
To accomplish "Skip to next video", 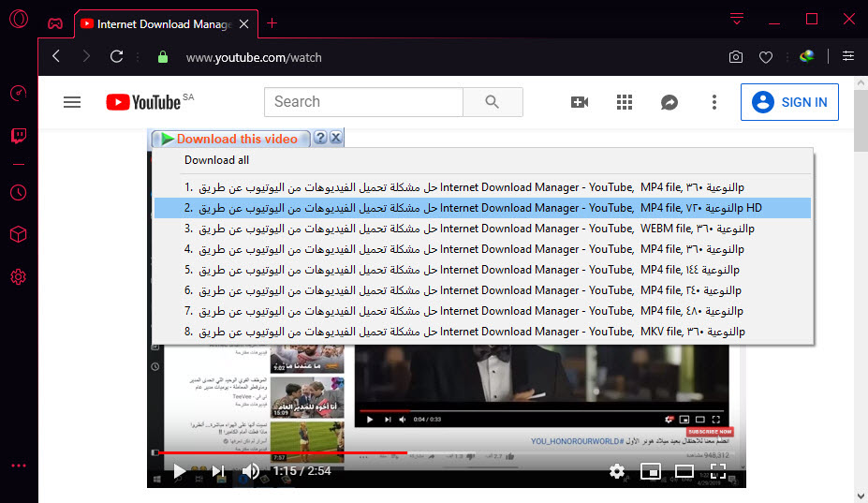I will tap(219, 471).
